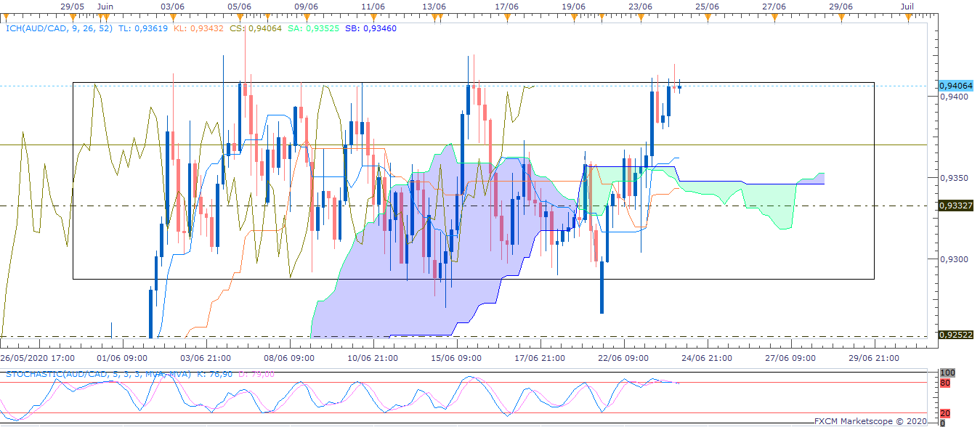Select the ICH(AUD/CAD, 9, 26, 52) indicator label
980x427 pixels.
pyautogui.click(x=60, y=29)
